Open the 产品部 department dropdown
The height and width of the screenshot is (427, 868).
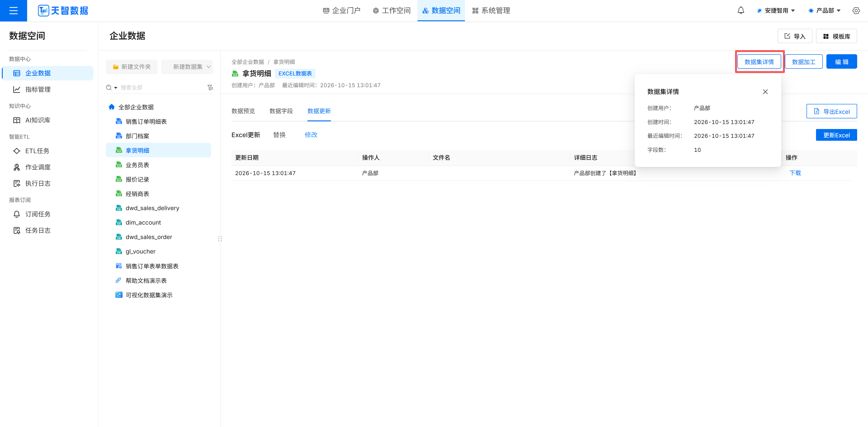pyautogui.click(x=825, y=10)
